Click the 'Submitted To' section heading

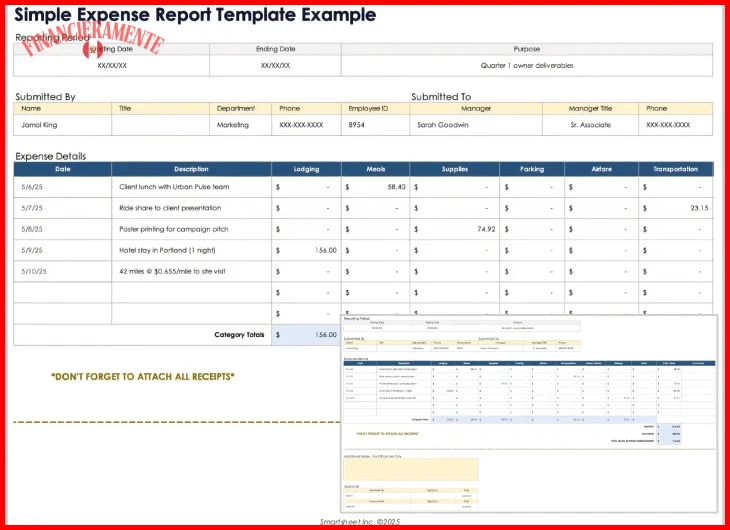click(x=441, y=97)
